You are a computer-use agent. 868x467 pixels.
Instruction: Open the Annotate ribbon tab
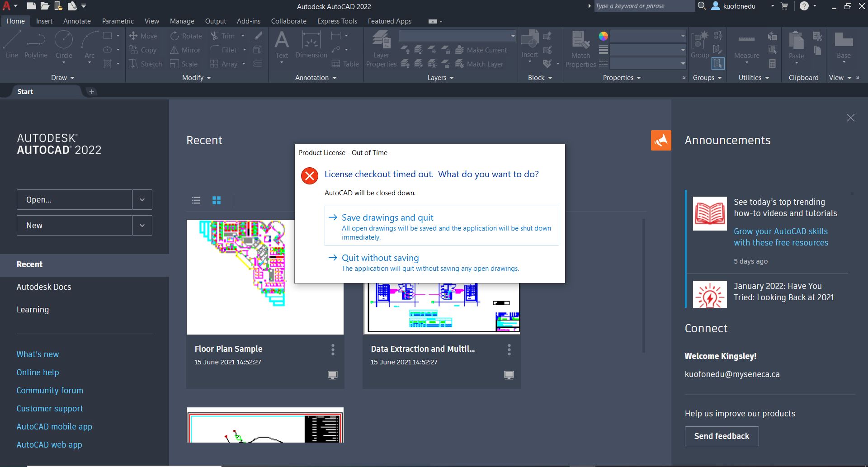point(77,21)
